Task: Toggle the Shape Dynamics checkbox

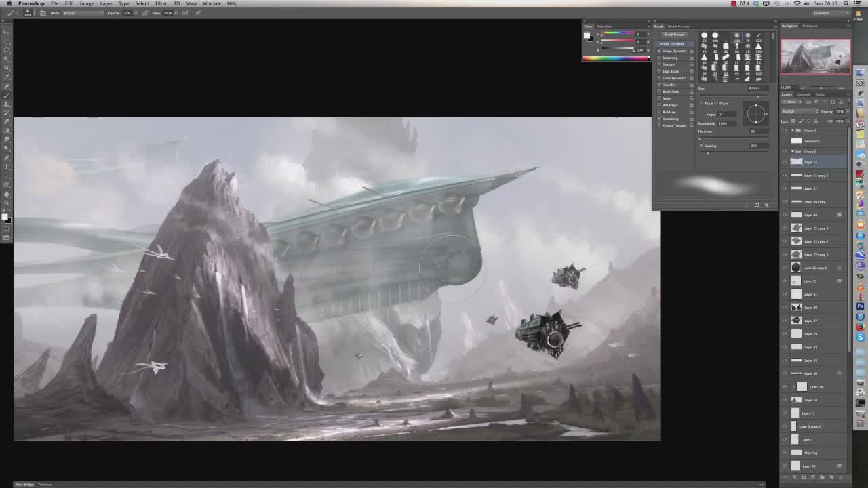Action: click(x=659, y=51)
